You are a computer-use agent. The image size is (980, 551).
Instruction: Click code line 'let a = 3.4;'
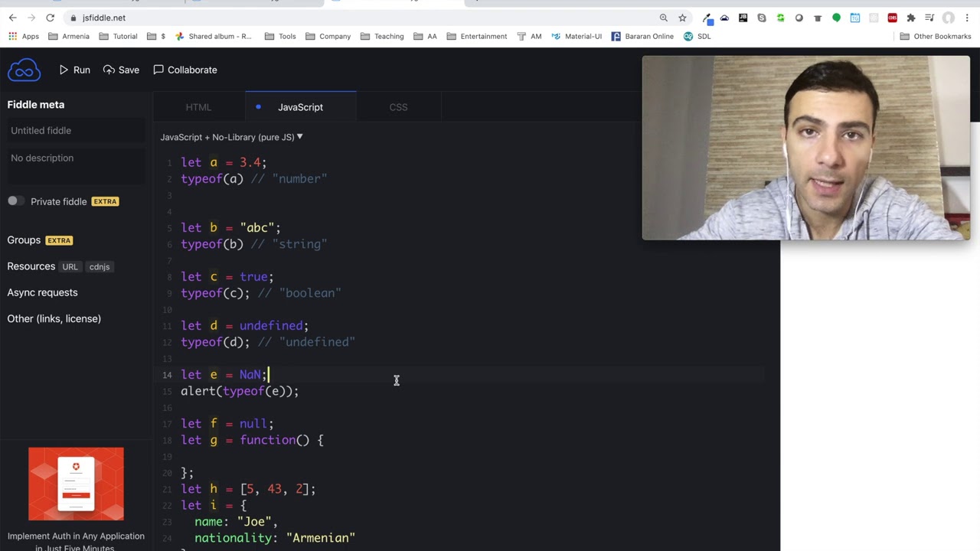click(x=224, y=162)
